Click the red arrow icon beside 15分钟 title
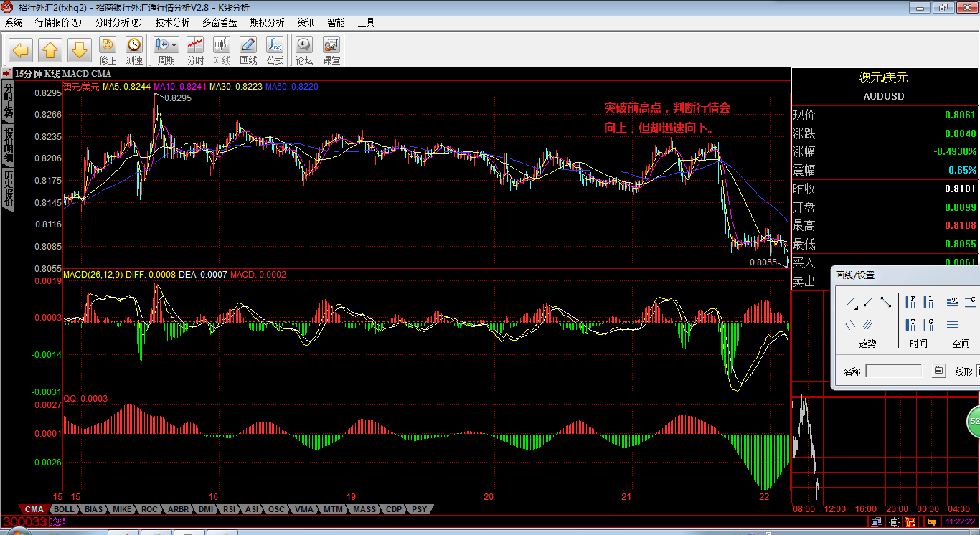The height and width of the screenshot is (535, 980). 7,73
